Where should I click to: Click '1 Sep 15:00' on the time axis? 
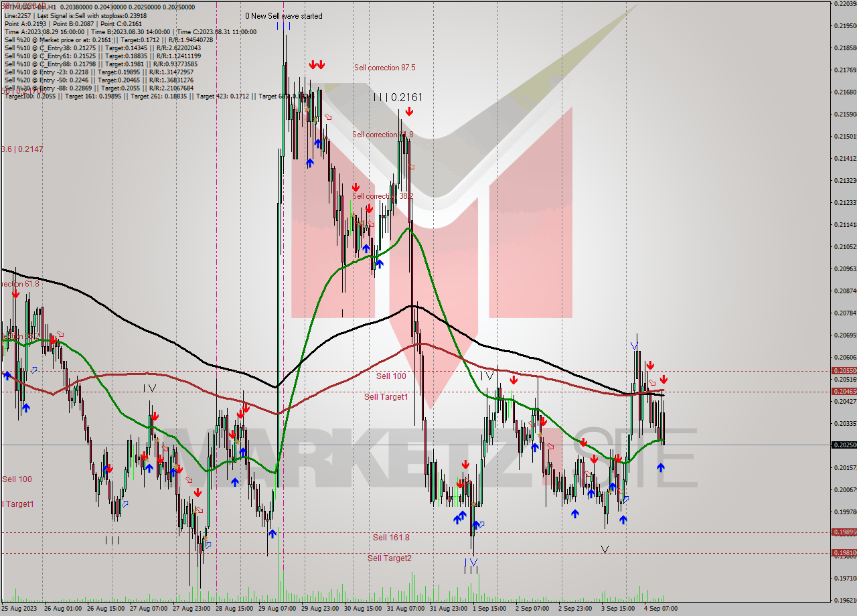(x=489, y=609)
